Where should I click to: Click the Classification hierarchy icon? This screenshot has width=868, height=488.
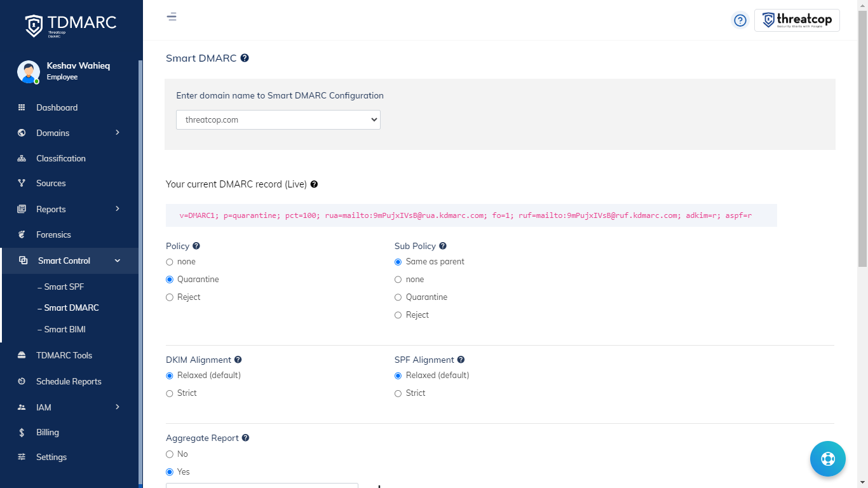pyautogui.click(x=22, y=158)
